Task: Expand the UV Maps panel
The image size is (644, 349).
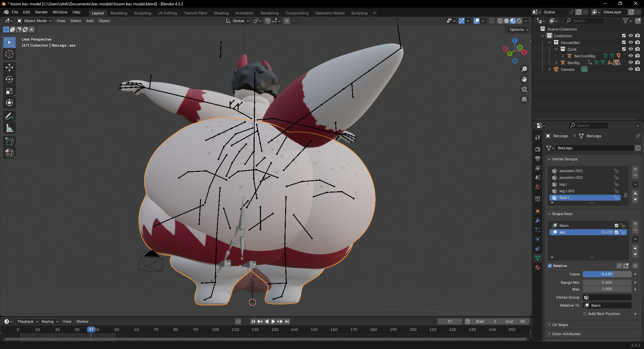Action: coord(560,325)
